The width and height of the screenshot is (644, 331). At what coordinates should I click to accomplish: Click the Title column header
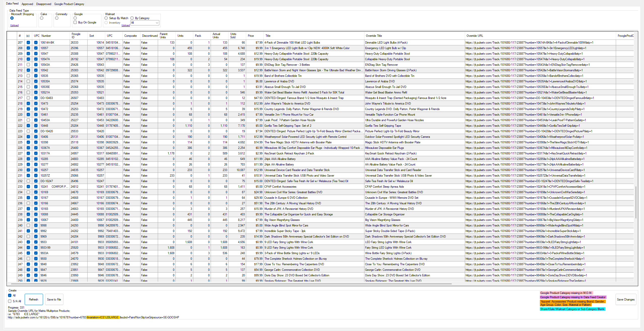tap(314, 36)
